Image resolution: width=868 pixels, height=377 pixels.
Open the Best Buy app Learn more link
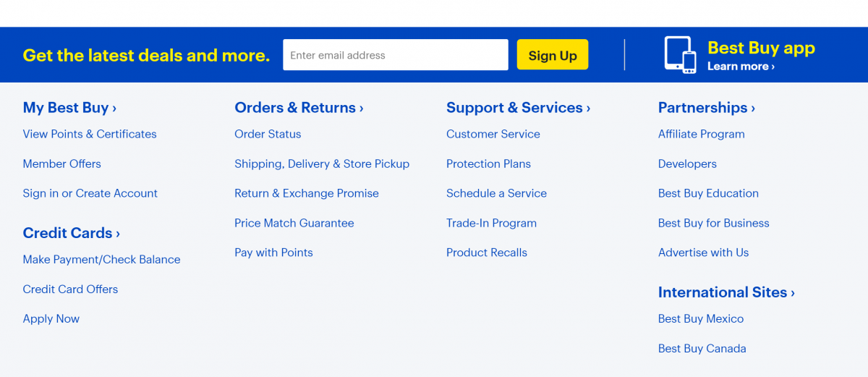tap(741, 67)
